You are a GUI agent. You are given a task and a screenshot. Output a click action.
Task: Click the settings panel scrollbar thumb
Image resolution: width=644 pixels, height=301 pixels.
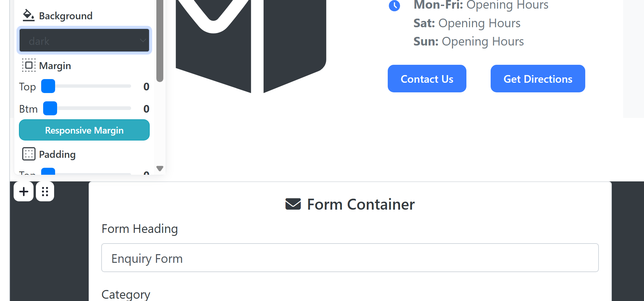tap(160, 40)
